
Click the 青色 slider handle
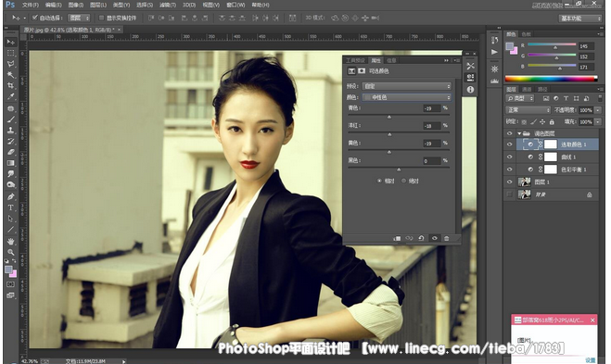tap(388, 117)
